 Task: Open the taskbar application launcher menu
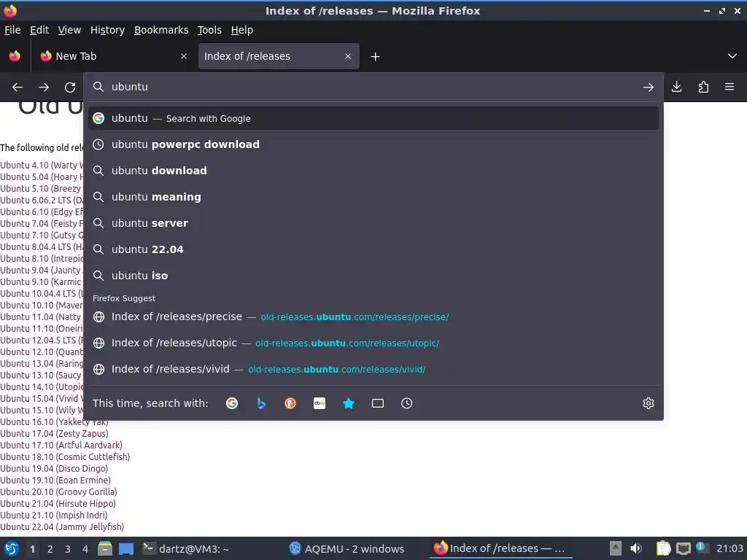click(x=12, y=548)
